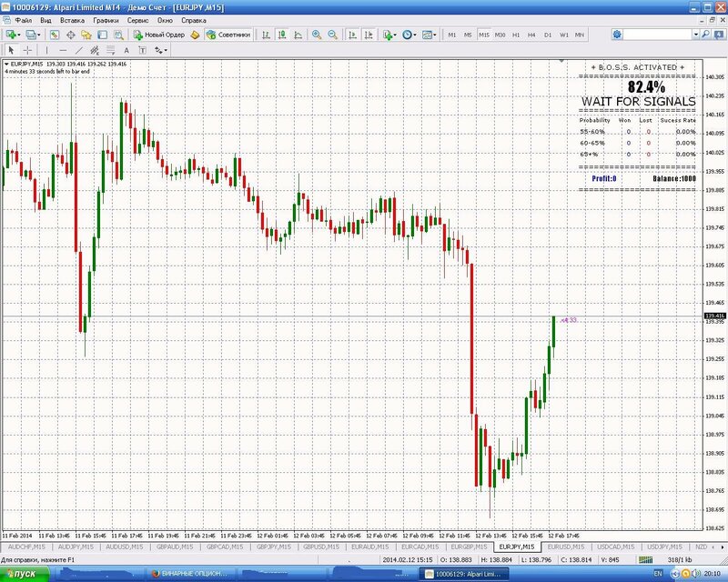This screenshot has width=728, height=582.
Task: Click the toolbar search input field
Action: [657, 35]
